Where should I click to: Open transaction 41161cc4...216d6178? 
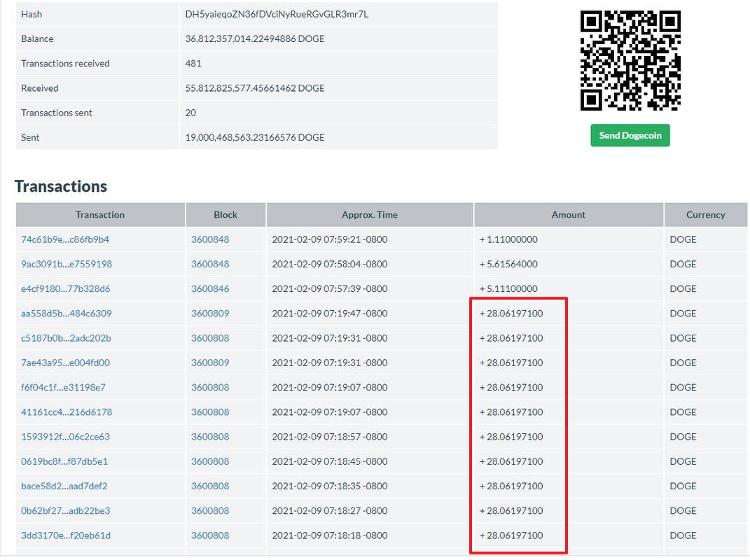(67, 412)
